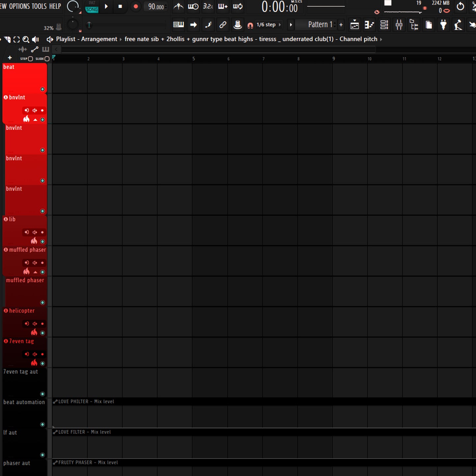The width and height of the screenshot is (476, 476).
Task: Toggle auto-scroll arrow icon
Action: click(193, 24)
